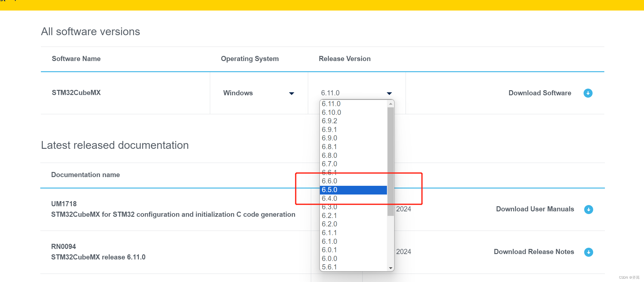
Task: Choose version 6.1.1 option
Action: tap(354, 233)
